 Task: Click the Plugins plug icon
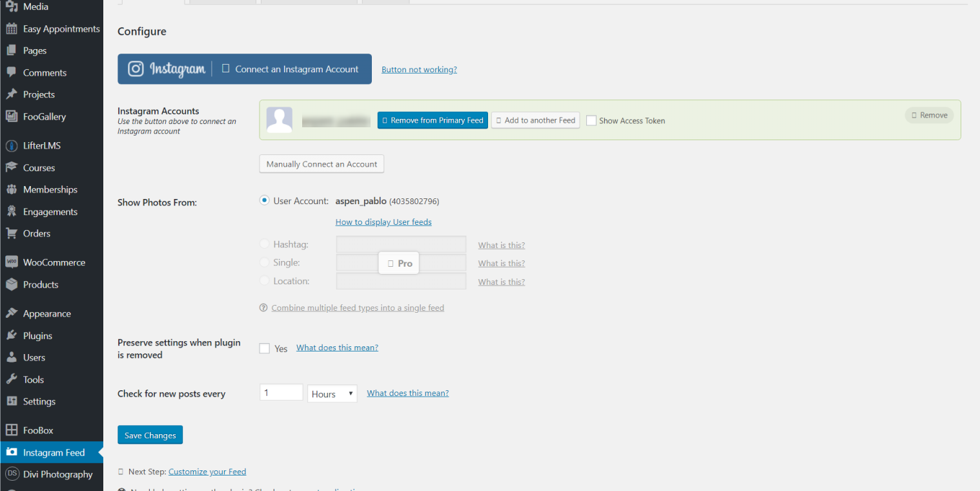12,335
